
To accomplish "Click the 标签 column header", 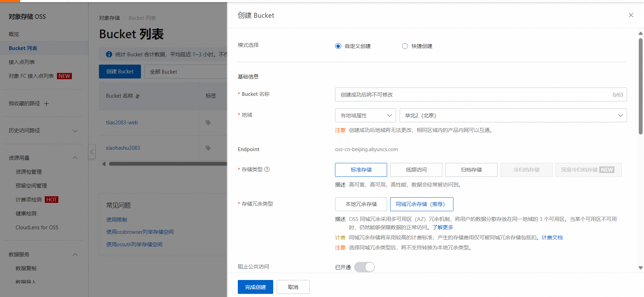I will pos(211,96).
